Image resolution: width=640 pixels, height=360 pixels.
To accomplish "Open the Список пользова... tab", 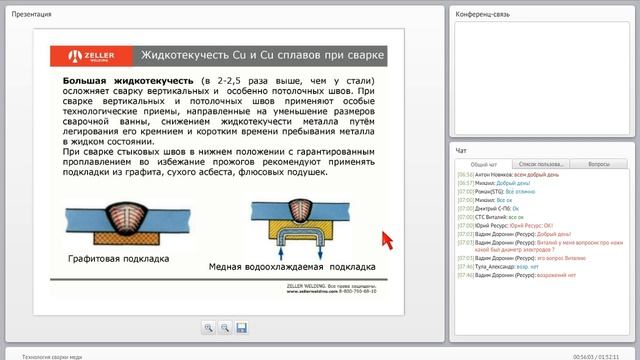I will point(541,164).
